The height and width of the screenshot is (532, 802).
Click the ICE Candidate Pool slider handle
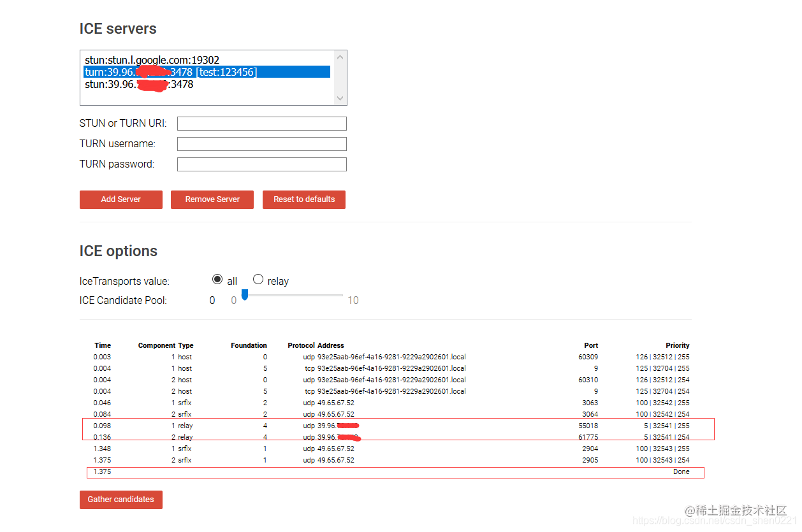(244, 295)
